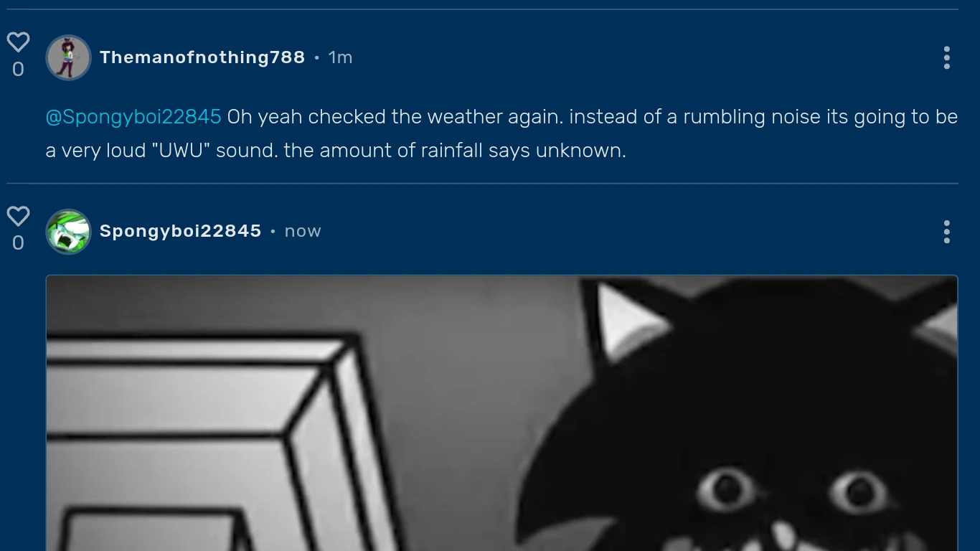Open Themanofnothing788's avatar picture
Viewport: 980px width, 551px height.
point(69,57)
